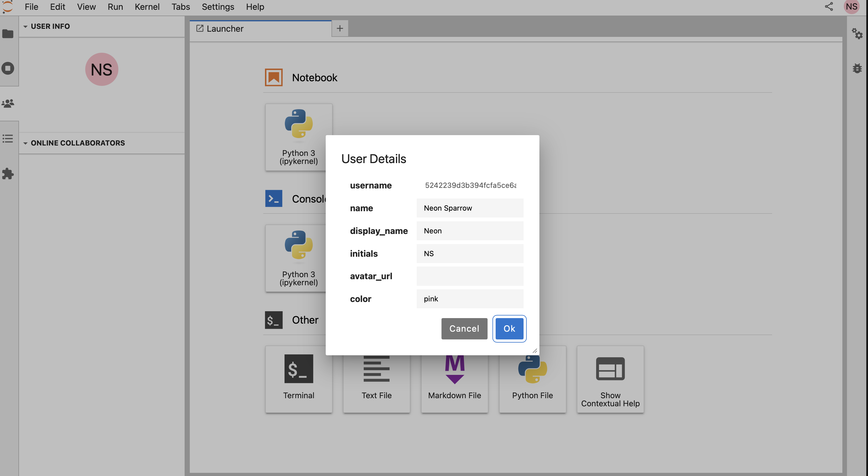868x476 pixels.
Task: Select the Launcher tab
Action: pos(260,29)
